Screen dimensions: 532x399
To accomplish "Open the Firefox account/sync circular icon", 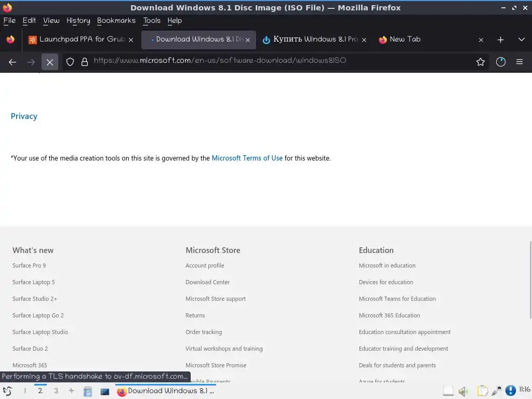I will (501, 62).
